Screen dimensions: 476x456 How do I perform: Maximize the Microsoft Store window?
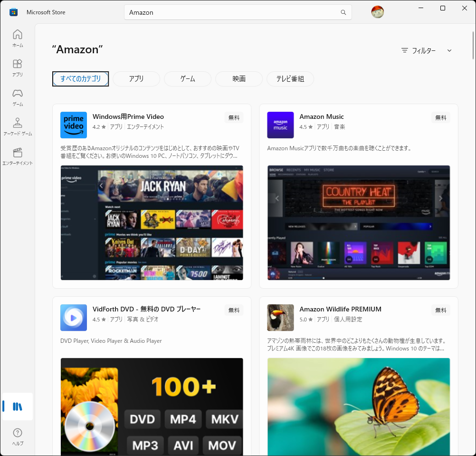(443, 8)
